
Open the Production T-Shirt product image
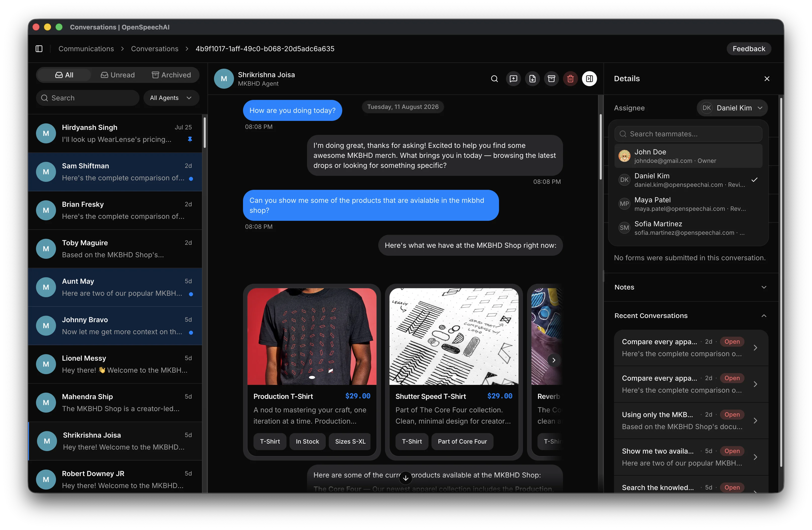[x=312, y=336]
